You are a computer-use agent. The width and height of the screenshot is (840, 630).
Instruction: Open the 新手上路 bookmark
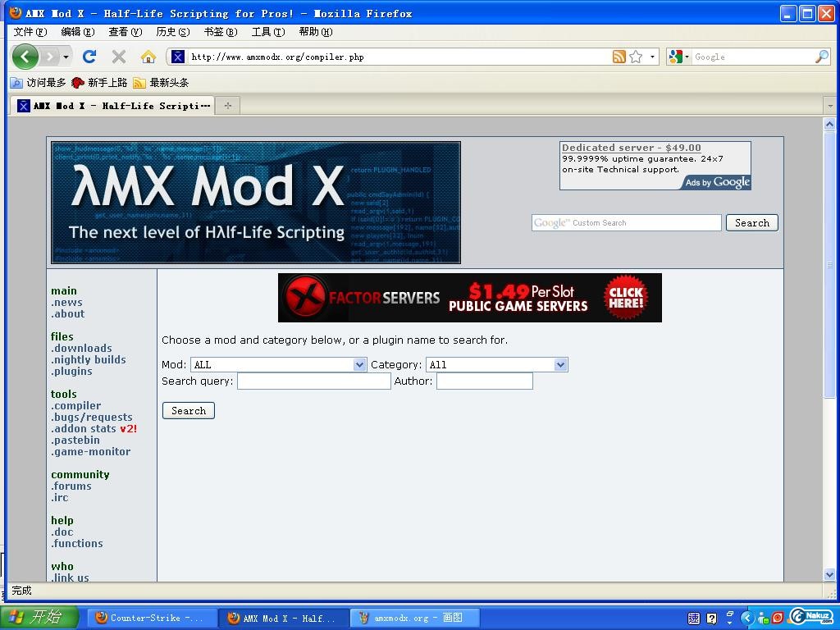pos(100,83)
